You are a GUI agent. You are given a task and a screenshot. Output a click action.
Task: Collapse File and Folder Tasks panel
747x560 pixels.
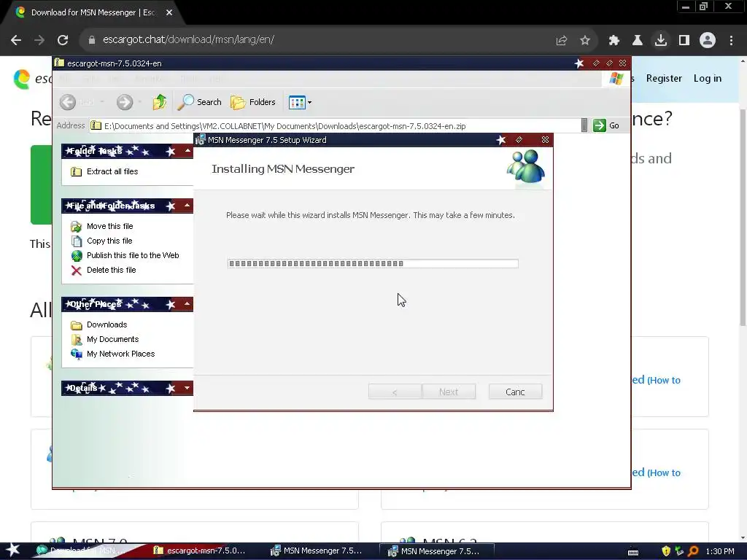[187, 206]
